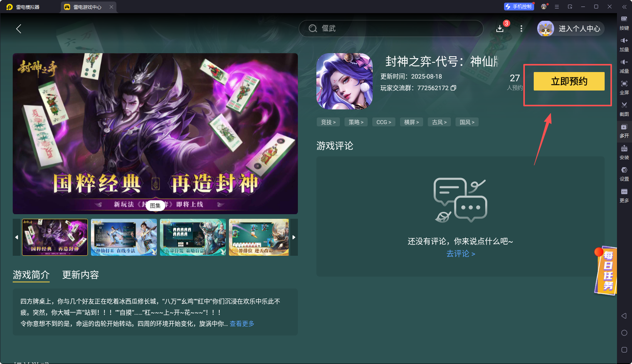
Task: Go back with the left arrow icon
Action: click(x=18, y=29)
